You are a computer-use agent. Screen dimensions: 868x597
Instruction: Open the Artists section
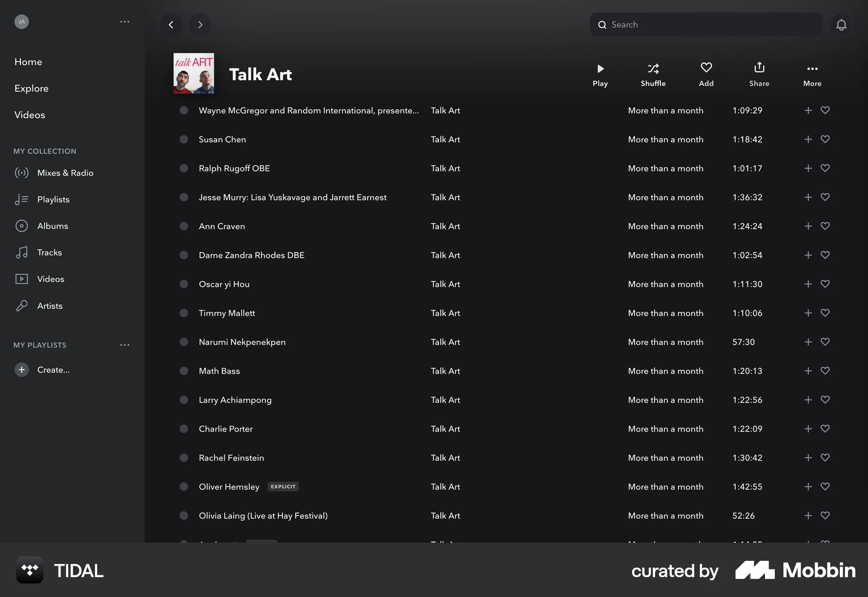tap(50, 306)
